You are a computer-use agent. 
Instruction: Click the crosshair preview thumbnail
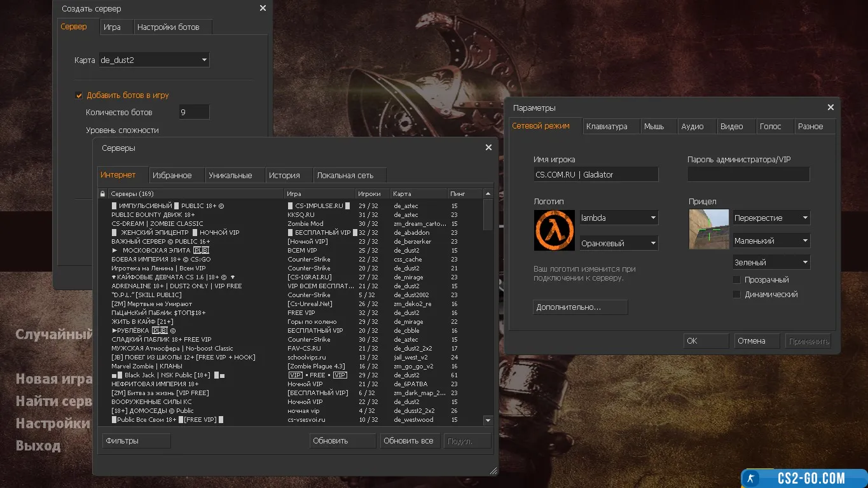(x=708, y=229)
